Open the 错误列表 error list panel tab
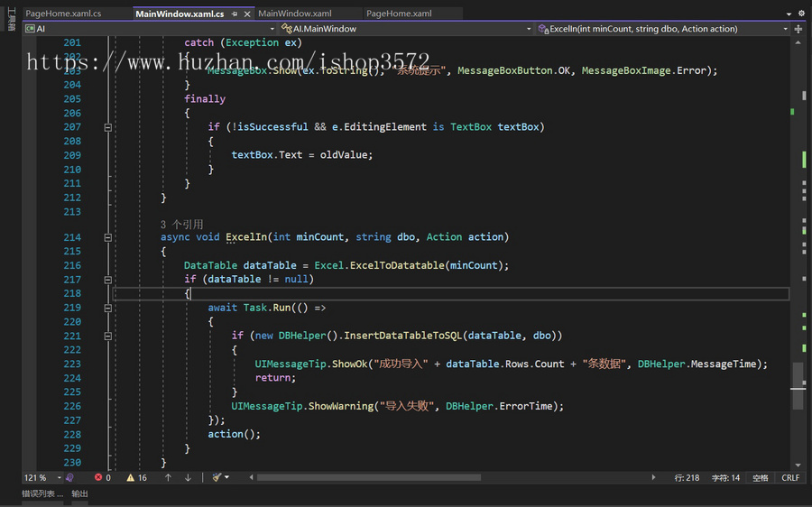 [42, 493]
